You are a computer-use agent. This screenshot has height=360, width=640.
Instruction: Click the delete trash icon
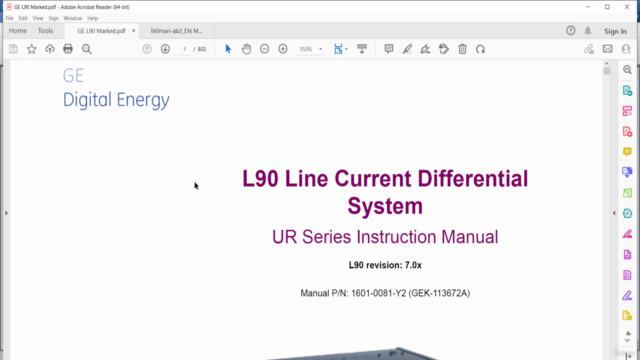[462, 49]
